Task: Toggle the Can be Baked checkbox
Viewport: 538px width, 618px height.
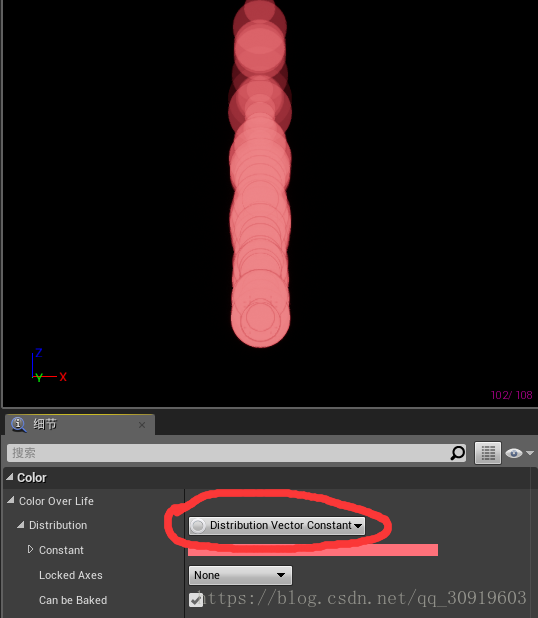Action: (x=196, y=600)
